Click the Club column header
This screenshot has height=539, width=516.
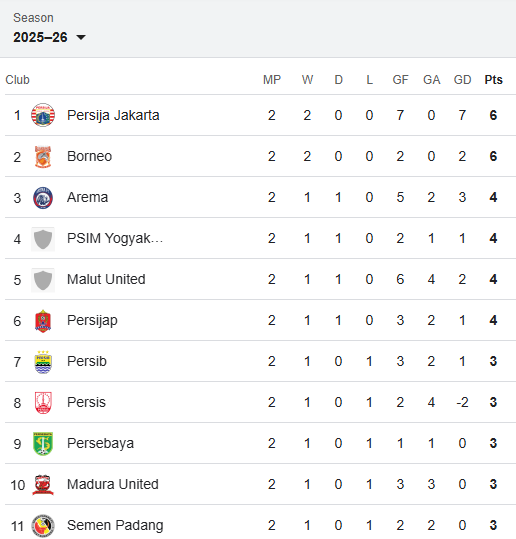tap(18, 80)
